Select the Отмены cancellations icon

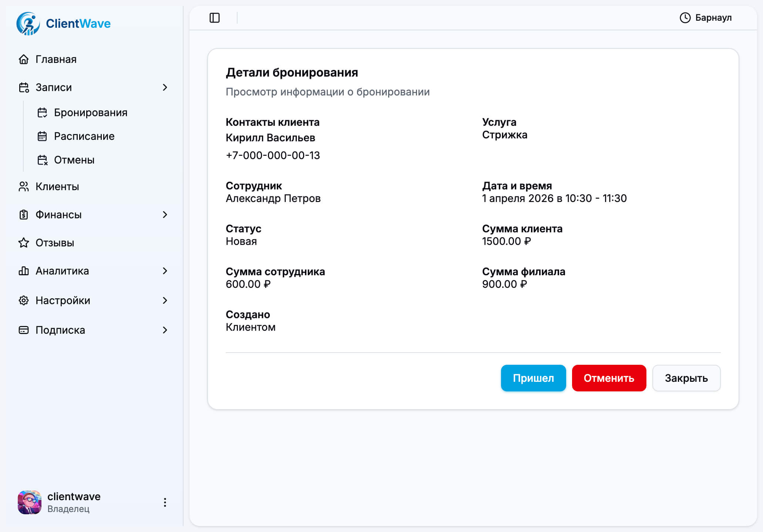point(43,160)
